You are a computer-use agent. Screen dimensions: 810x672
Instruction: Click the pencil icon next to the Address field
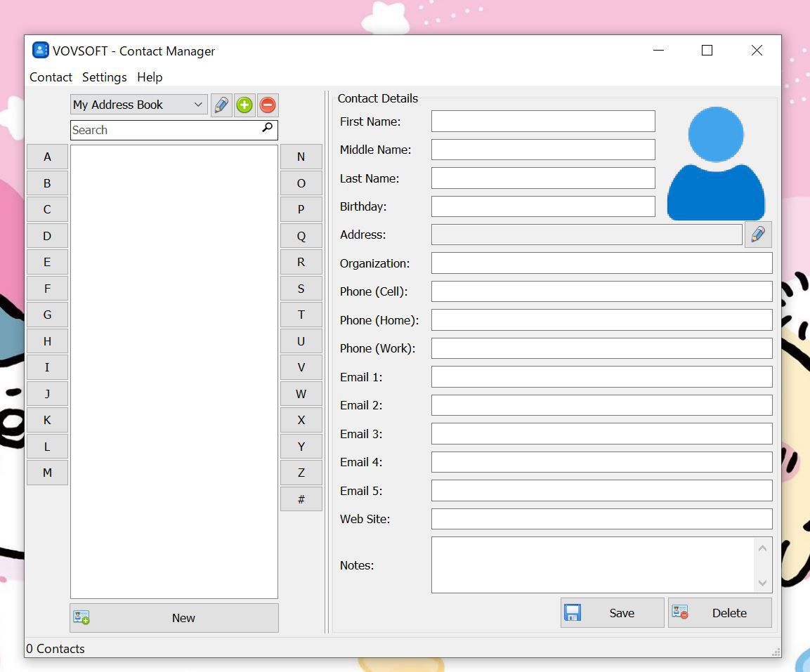757,234
